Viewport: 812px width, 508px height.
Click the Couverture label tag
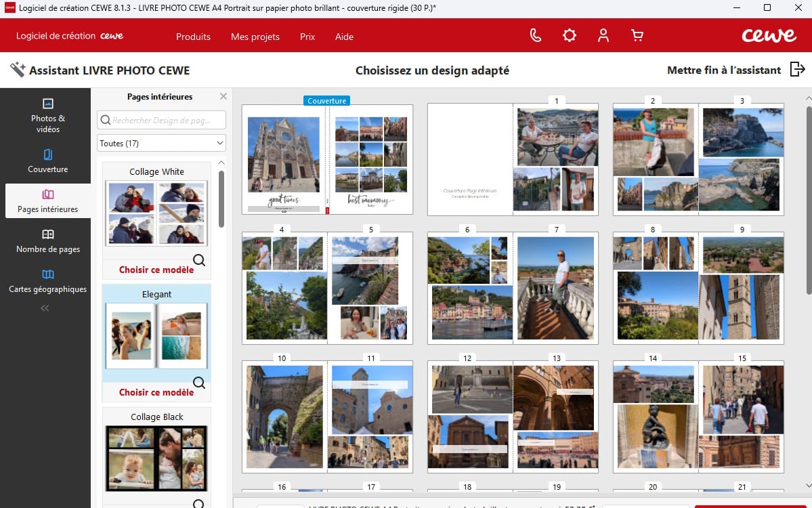[327, 100]
